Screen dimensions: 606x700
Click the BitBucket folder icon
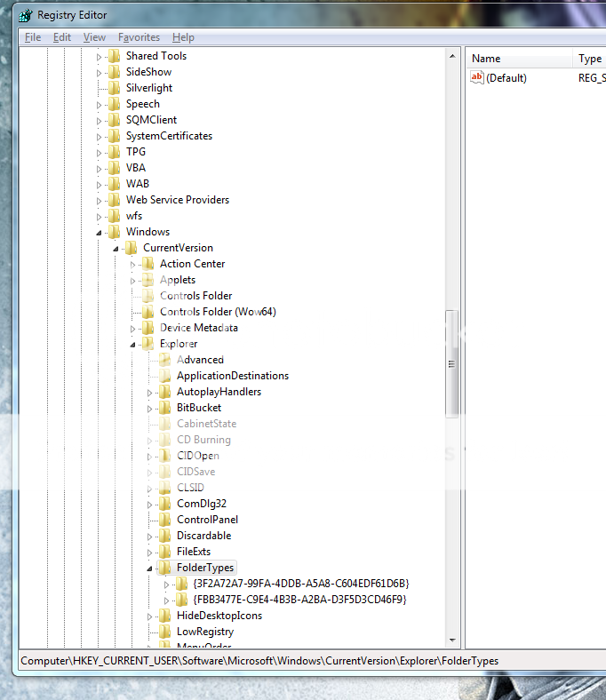(165, 408)
